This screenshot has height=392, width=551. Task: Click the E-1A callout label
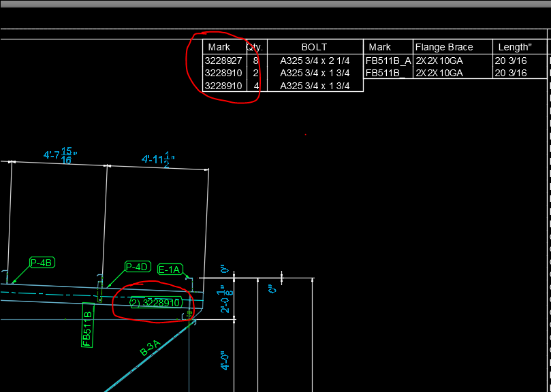coord(169,269)
